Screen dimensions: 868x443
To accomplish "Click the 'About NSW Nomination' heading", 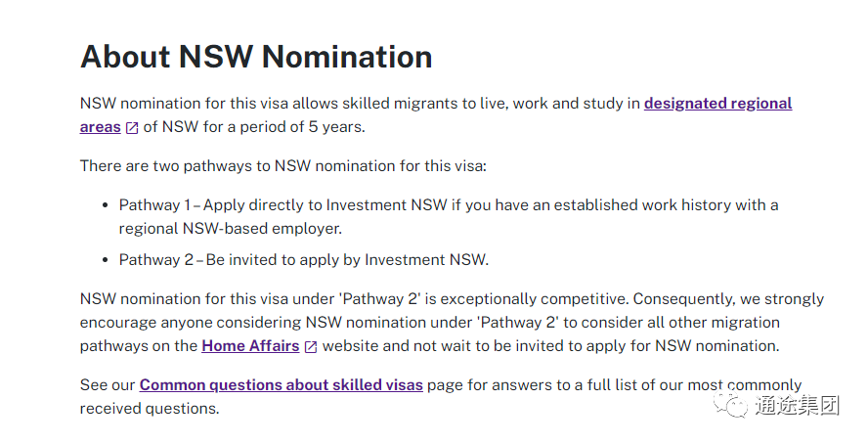I will coord(256,57).
